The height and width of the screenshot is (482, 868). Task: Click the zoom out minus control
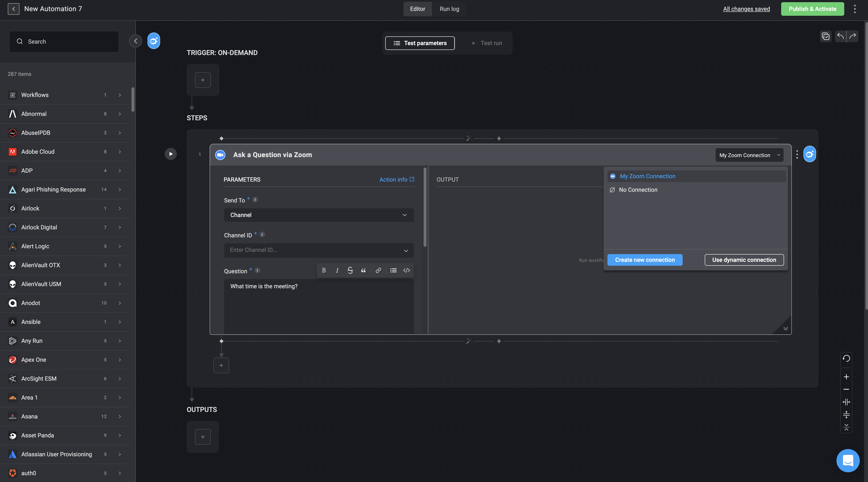point(846,389)
